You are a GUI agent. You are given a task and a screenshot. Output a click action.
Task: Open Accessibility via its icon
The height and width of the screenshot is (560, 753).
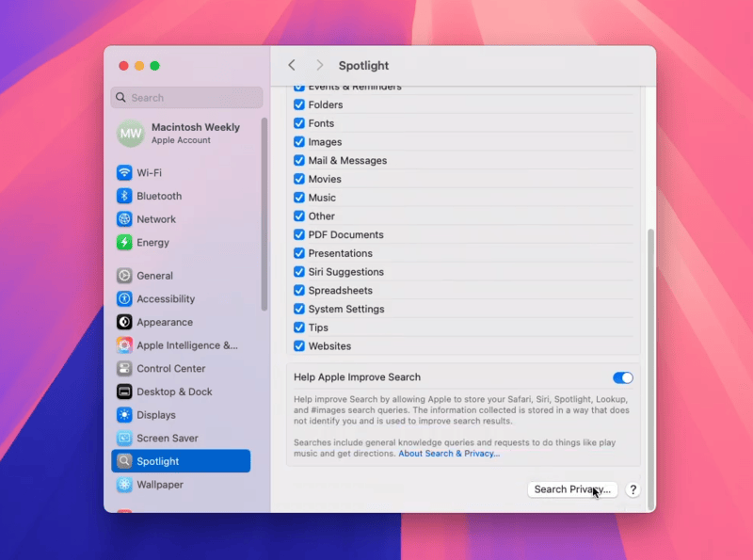point(124,298)
